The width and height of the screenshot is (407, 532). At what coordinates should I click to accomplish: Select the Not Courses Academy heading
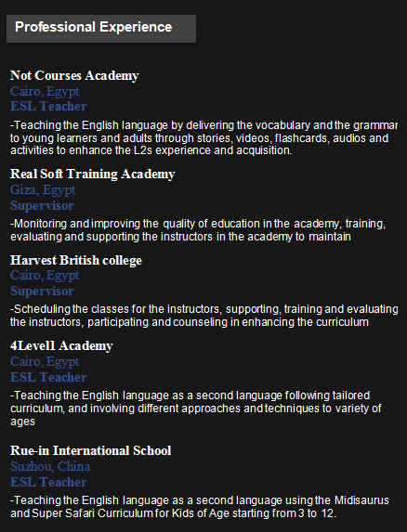(74, 75)
